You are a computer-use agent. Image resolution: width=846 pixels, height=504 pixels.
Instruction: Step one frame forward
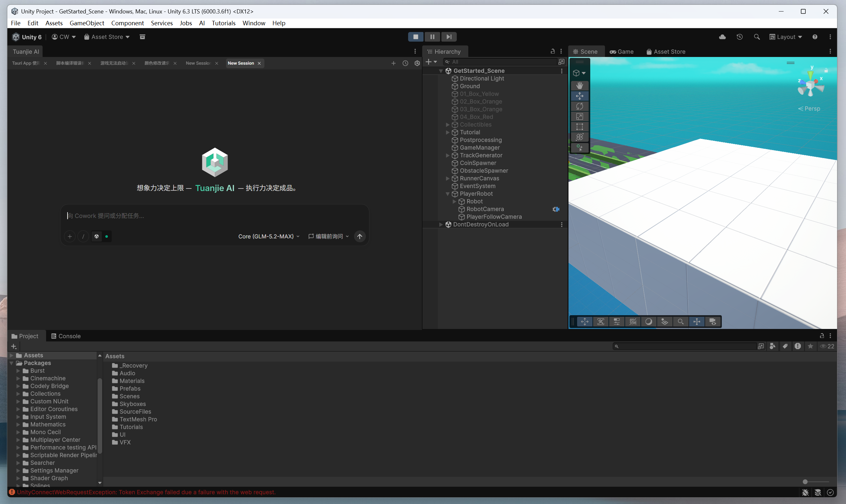coord(449,37)
